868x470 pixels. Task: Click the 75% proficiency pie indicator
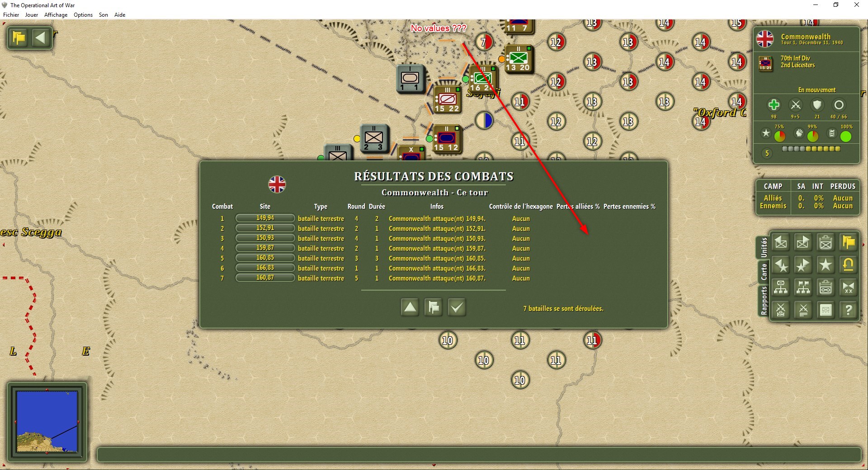[x=780, y=136]
